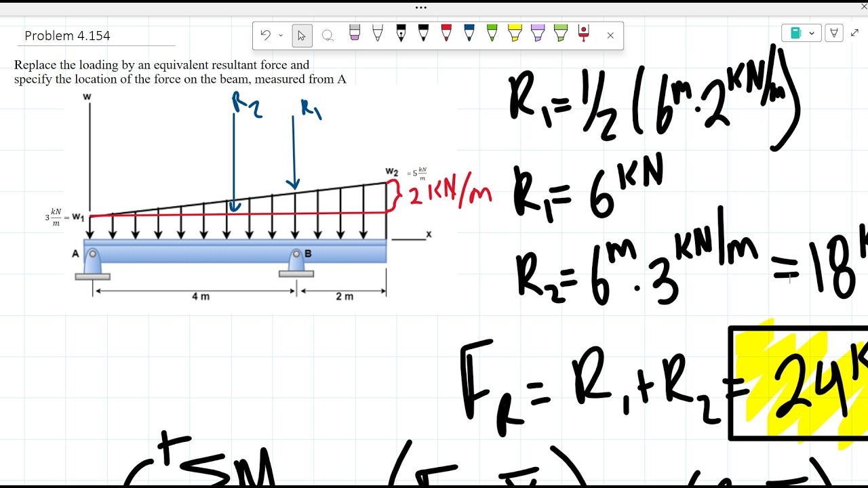Open the three-dot menu at top

click(421, 7)
